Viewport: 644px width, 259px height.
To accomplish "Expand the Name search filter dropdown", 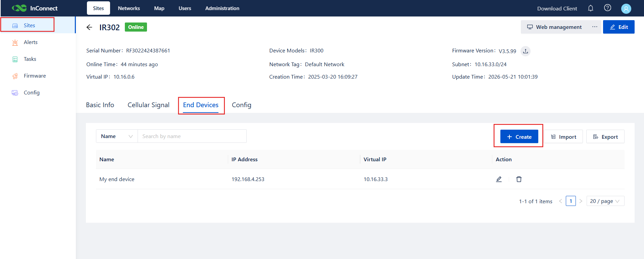I will pos(117,136).
